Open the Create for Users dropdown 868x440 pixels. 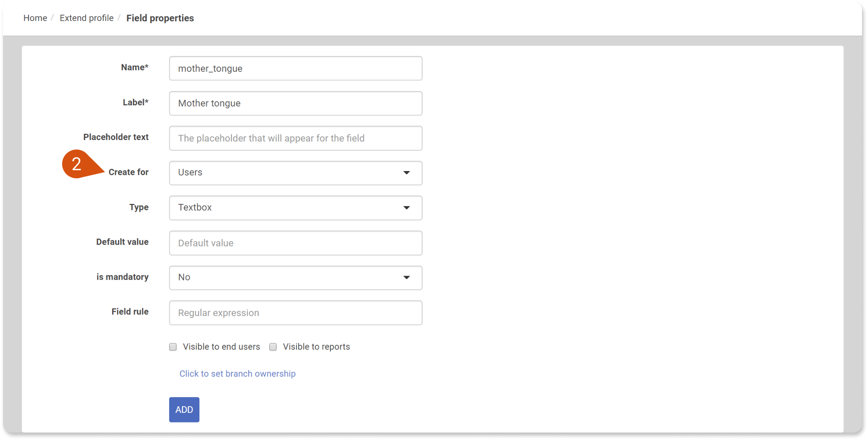click(x=295, y=173)
